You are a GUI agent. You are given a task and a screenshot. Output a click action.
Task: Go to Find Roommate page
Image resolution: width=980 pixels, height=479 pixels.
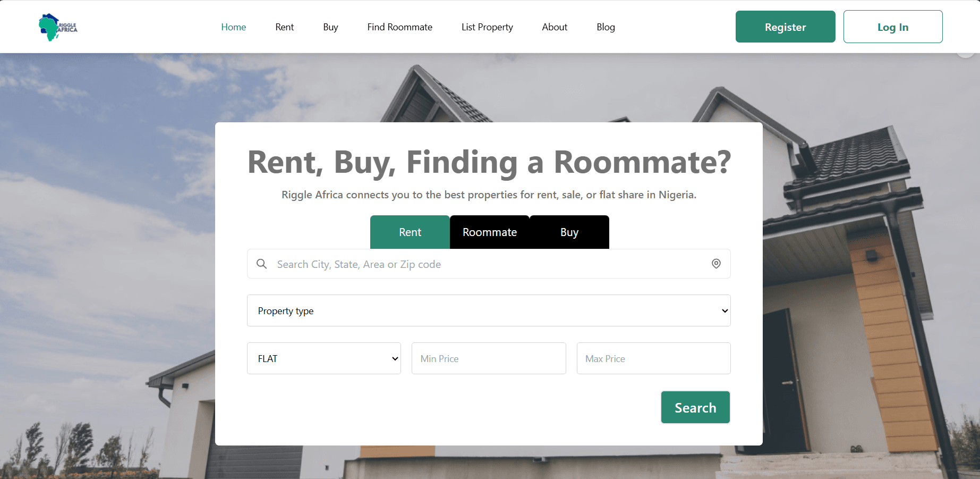400,27
